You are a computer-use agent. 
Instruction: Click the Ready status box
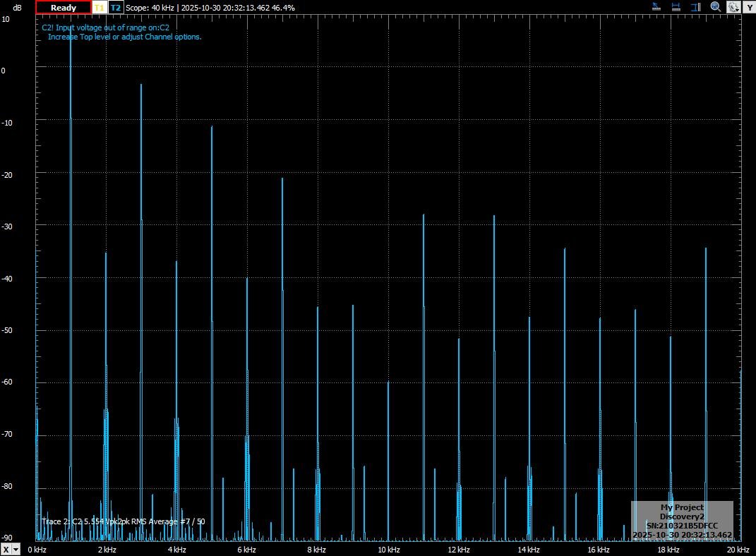coord(64,7)
